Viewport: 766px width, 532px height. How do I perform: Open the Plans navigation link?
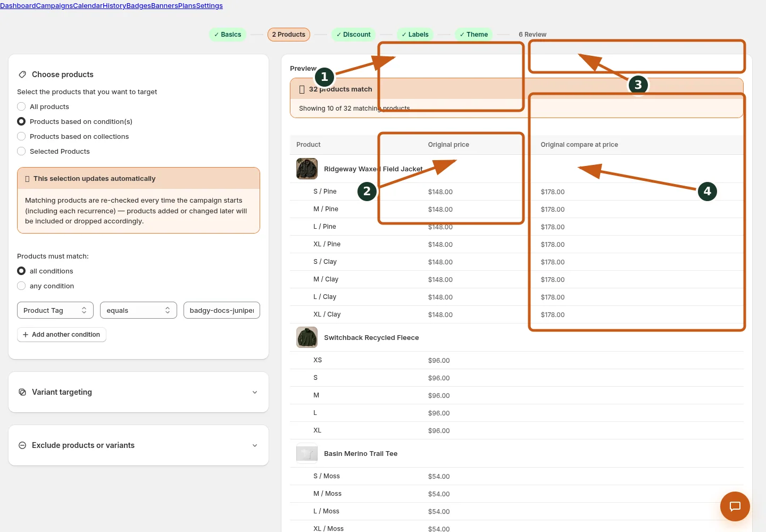point(187,6)
